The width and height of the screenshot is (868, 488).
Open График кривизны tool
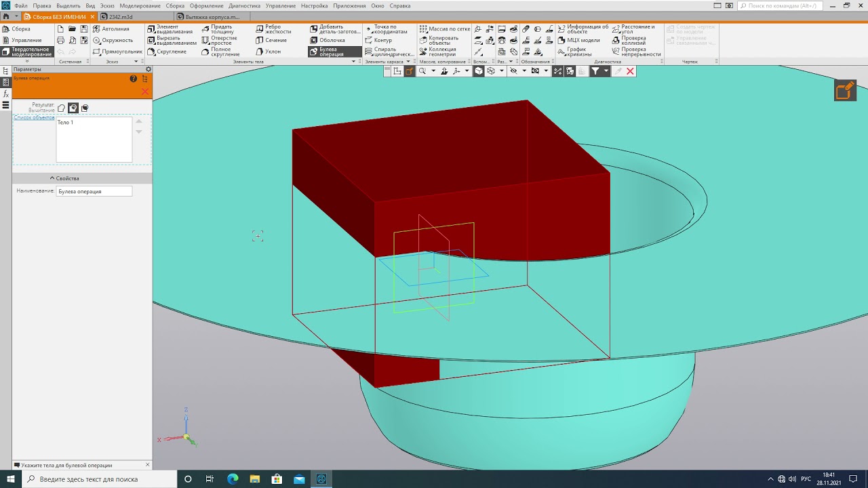574,52
